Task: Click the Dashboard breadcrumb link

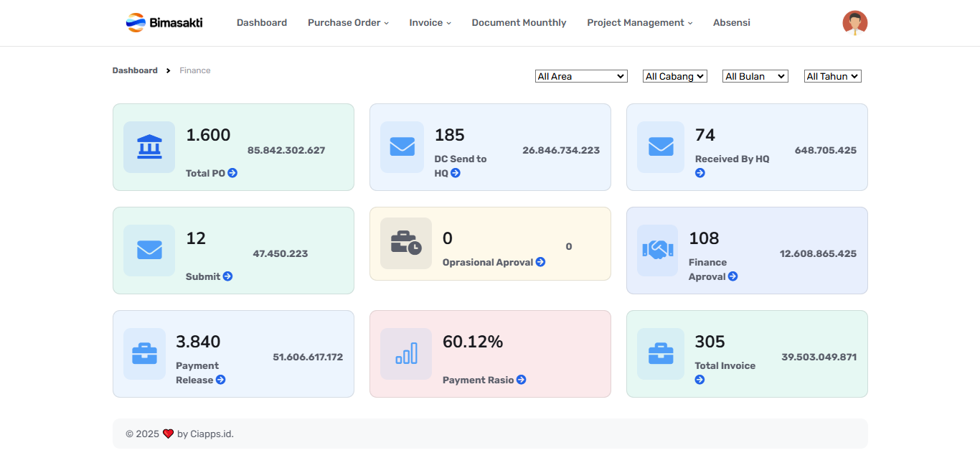Action: click(135, 70)
